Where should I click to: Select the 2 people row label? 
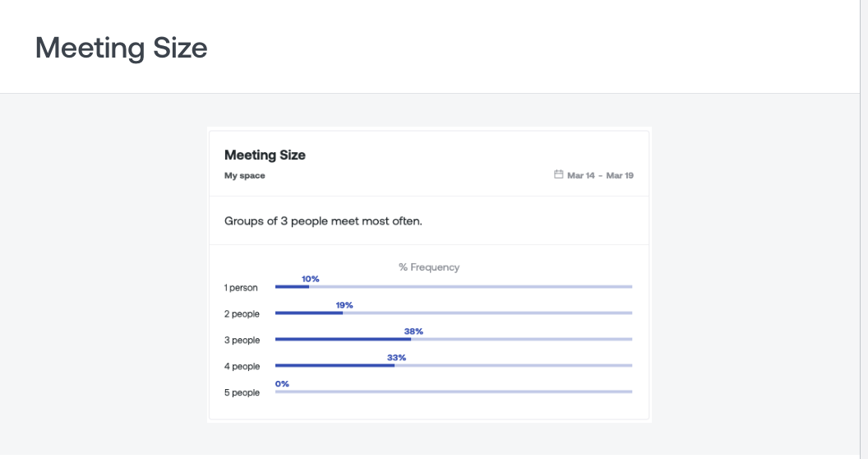pyautogui.click(x=242, y=314)
